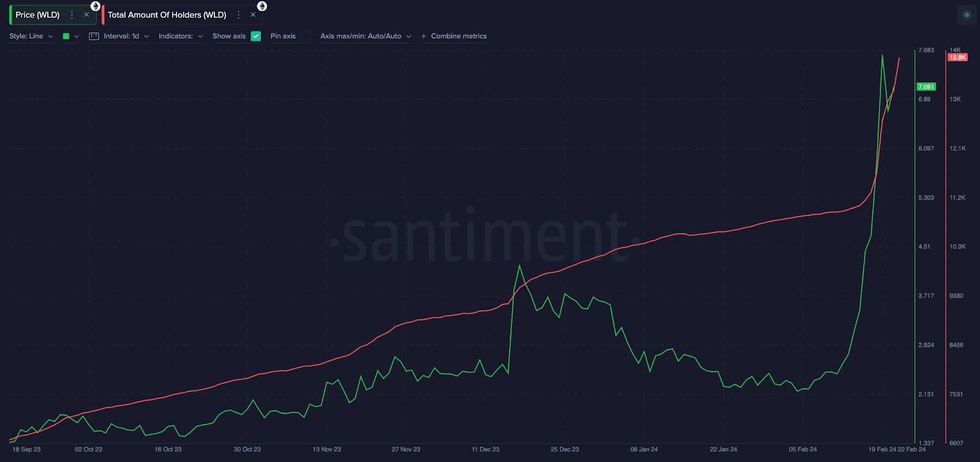Click the 05 Feb 24 date label
This screenshot has width=980, height=462.
(x=803, y=449)
